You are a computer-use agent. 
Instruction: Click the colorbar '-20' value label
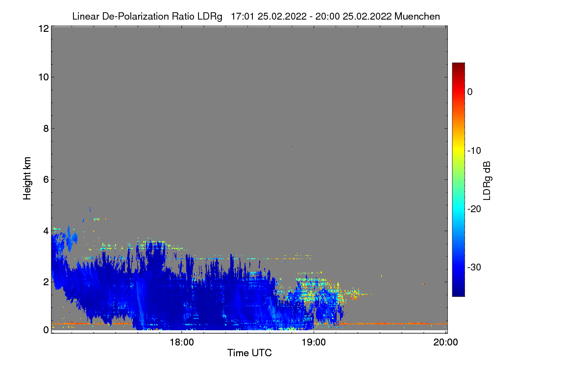point(474,209)
